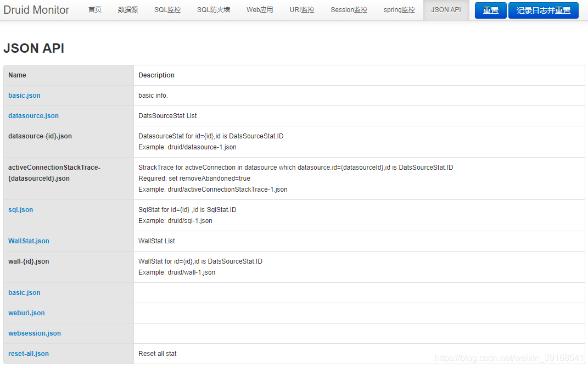Open the sql.json link
The width and height of the screenshot is (588, 368).
coord(21,210)
